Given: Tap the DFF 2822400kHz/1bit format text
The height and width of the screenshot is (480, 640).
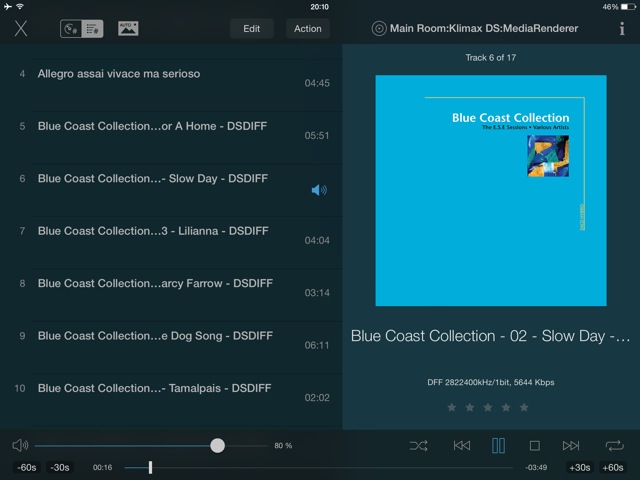Looking at the screenshot, I should pos(491,382).
